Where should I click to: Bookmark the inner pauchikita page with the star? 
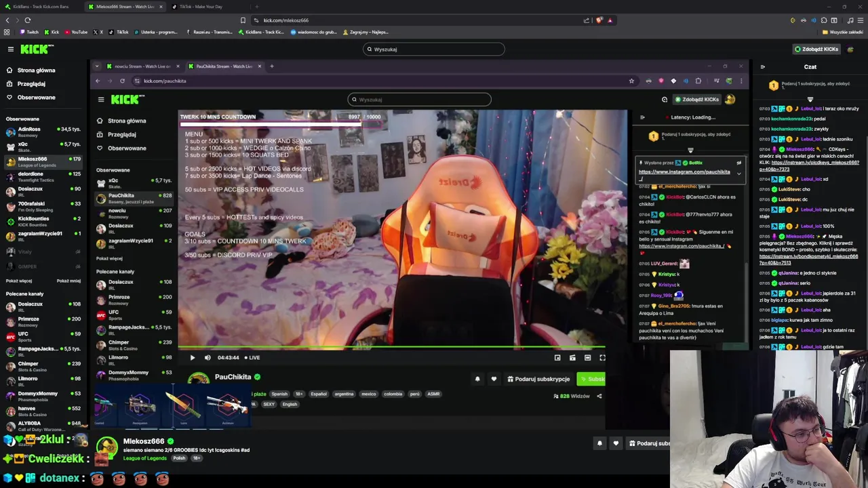631,81
